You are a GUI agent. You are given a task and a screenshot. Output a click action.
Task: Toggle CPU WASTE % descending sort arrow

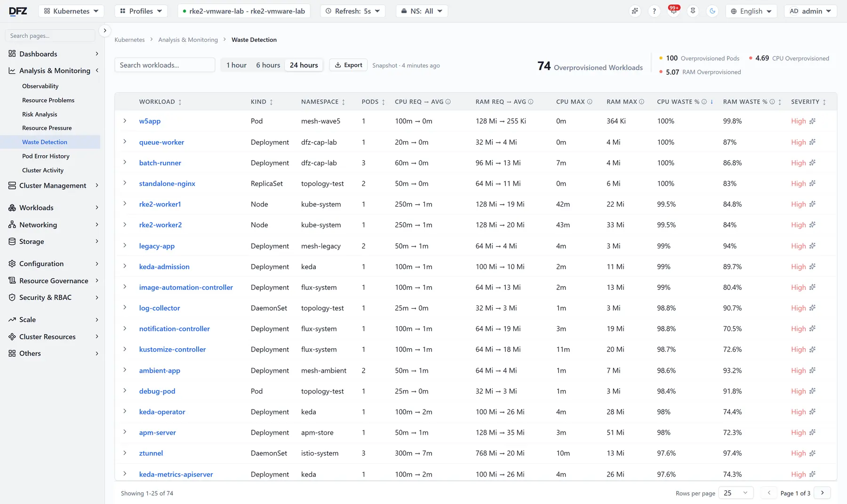711,102
